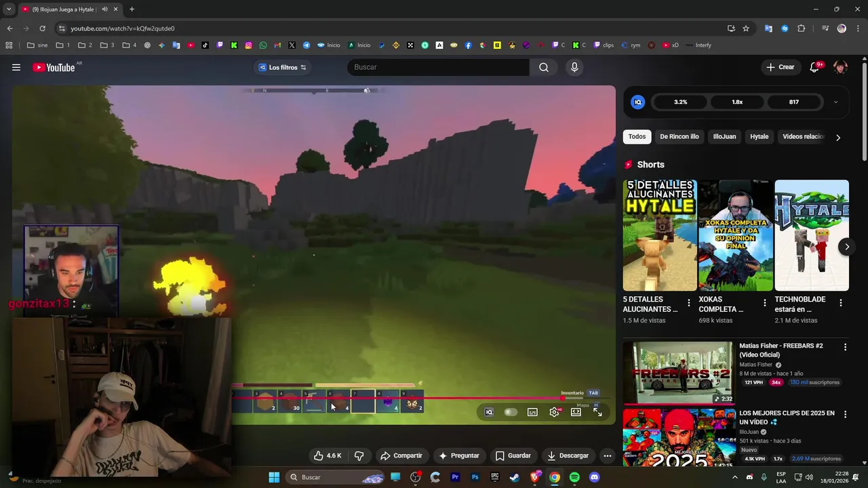The image size is (868, 488).
Task: Open Matias Fisher FREEBARS #2 thumbnail
Action: (x=678, y=373)
